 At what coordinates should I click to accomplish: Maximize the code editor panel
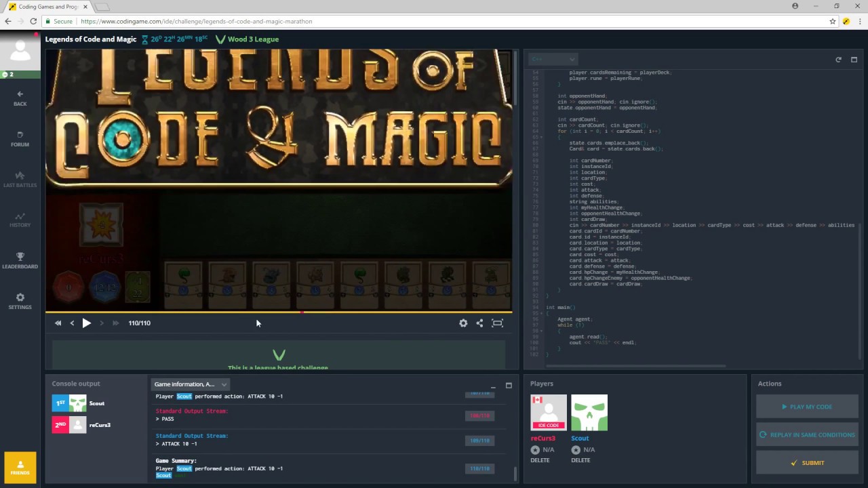pos(854,60)
